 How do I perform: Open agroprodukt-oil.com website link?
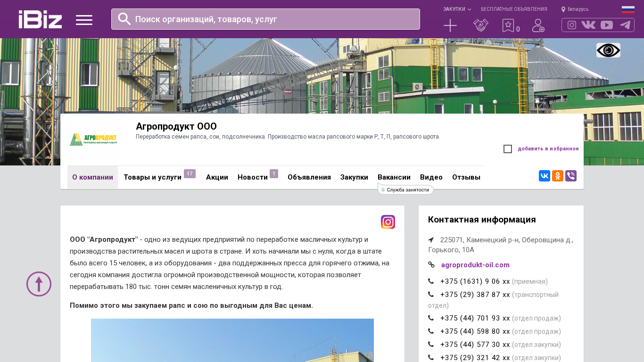click(x=475, y=265)
